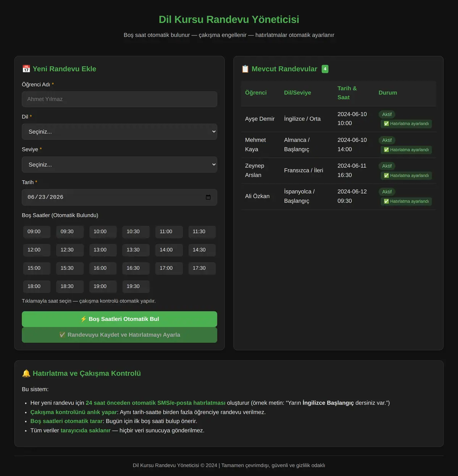Select the 13:30 time slot
The image size is (458, 476).
point(136,250)
